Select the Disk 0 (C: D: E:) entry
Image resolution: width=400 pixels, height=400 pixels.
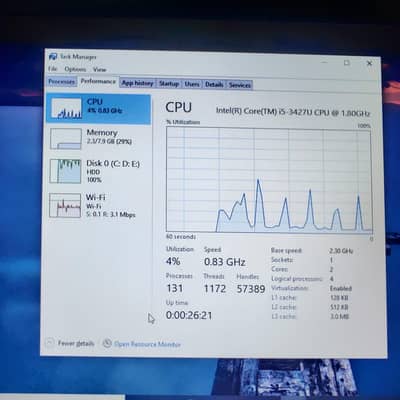[98, 171]
